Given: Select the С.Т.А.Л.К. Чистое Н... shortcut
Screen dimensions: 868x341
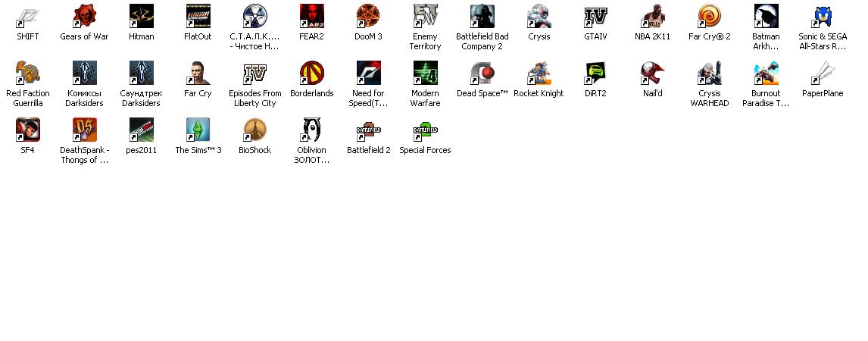Looking at the screenshot, I should click(x=254, y=16).
